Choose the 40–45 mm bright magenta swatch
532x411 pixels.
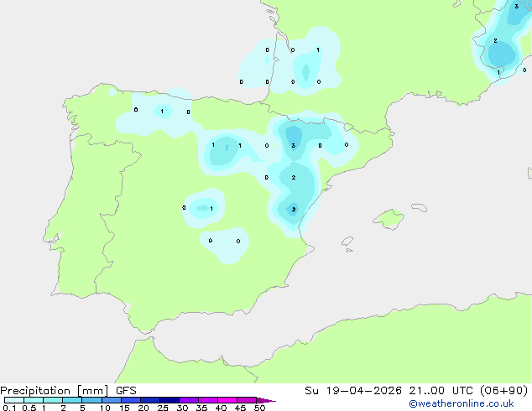pos(227,400)
